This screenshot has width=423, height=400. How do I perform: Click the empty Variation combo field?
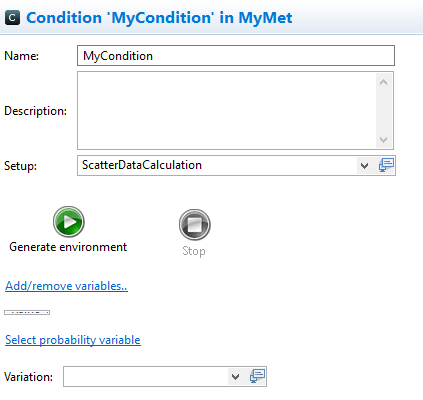pyautogui.click(x=146, y=377)
